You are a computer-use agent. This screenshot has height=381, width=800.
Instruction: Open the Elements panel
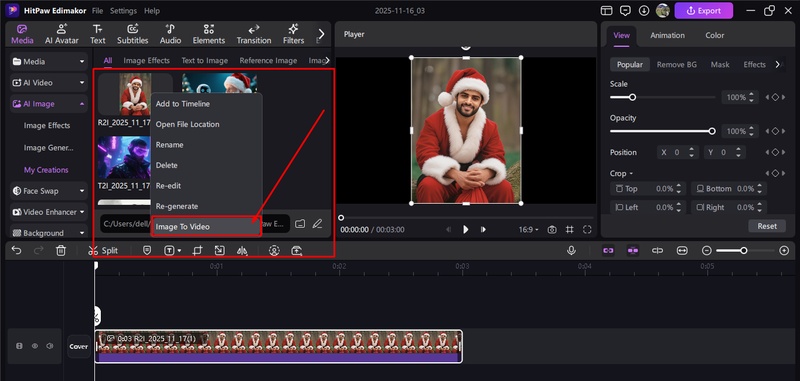209,34
